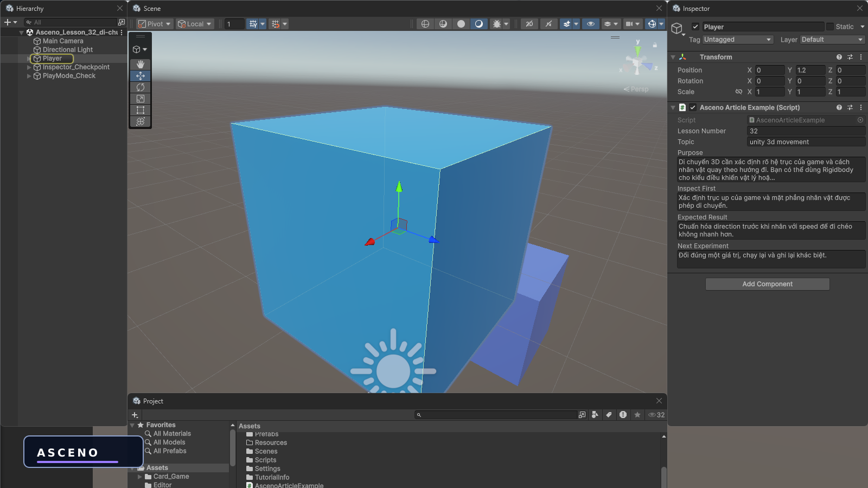
Task: Toggle grid snapping icon
Action: click(x=276, y=24)
